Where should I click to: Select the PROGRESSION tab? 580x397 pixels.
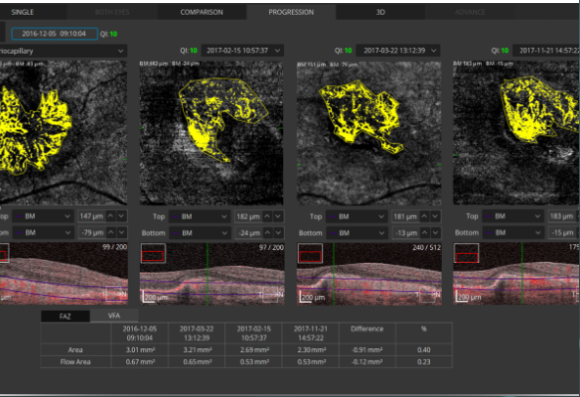pos(291,12)
